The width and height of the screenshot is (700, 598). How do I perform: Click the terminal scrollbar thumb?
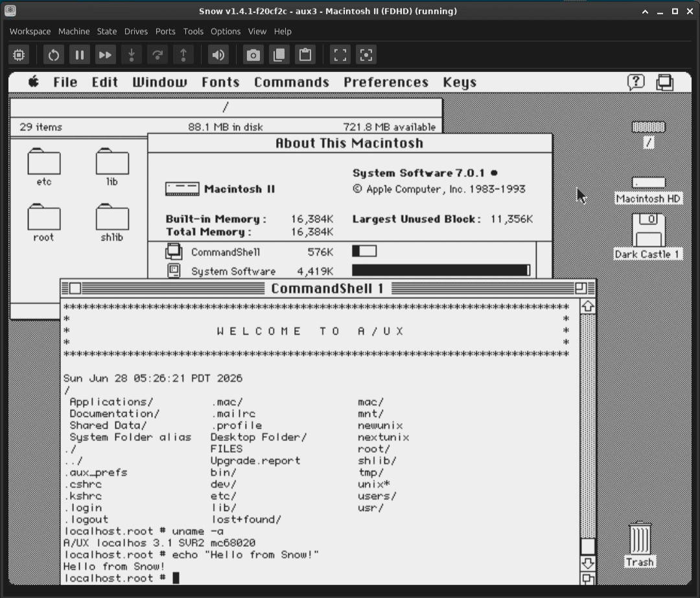tap(588, 546)
